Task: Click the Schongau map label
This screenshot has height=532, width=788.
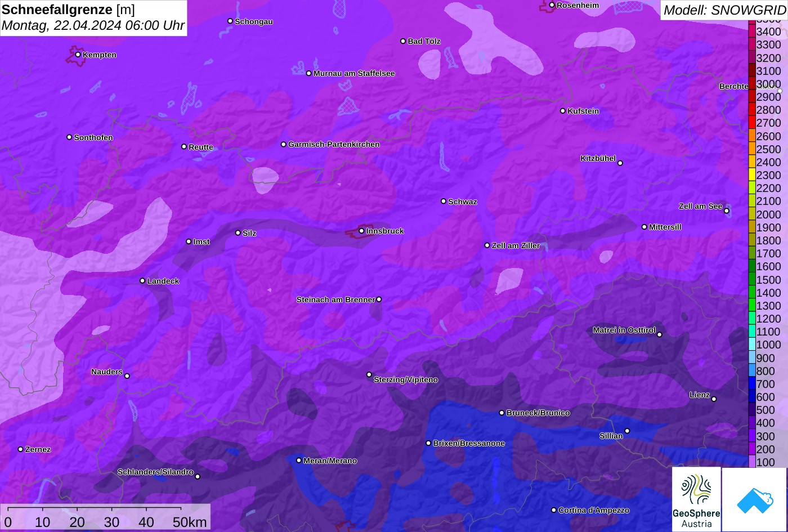Action: 254,21
